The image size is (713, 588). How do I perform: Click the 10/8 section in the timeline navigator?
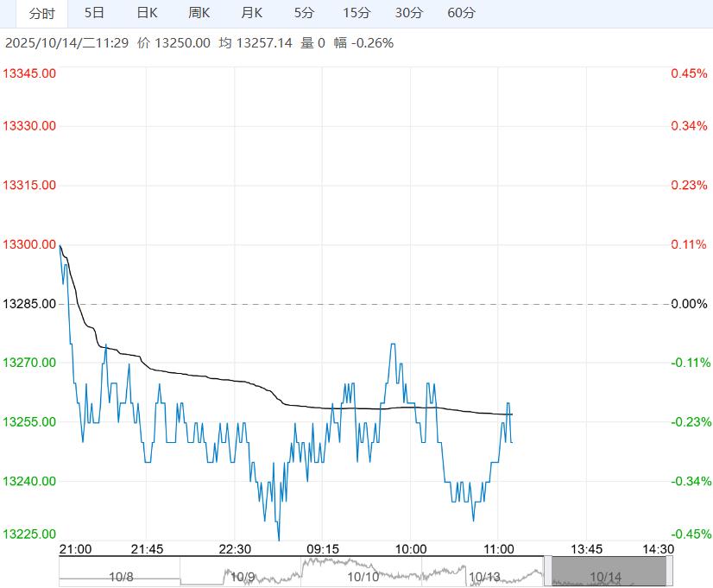pos(121,576)
